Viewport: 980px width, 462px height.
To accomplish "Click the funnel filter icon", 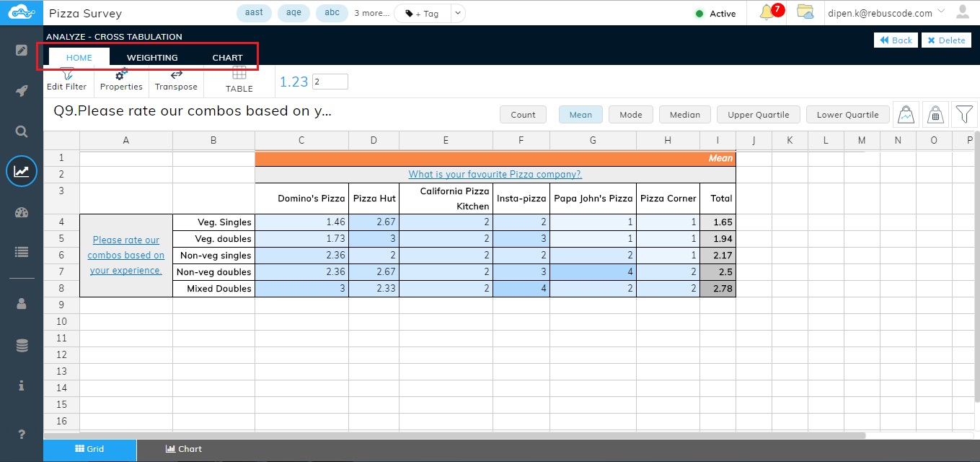I will point(964,114).
